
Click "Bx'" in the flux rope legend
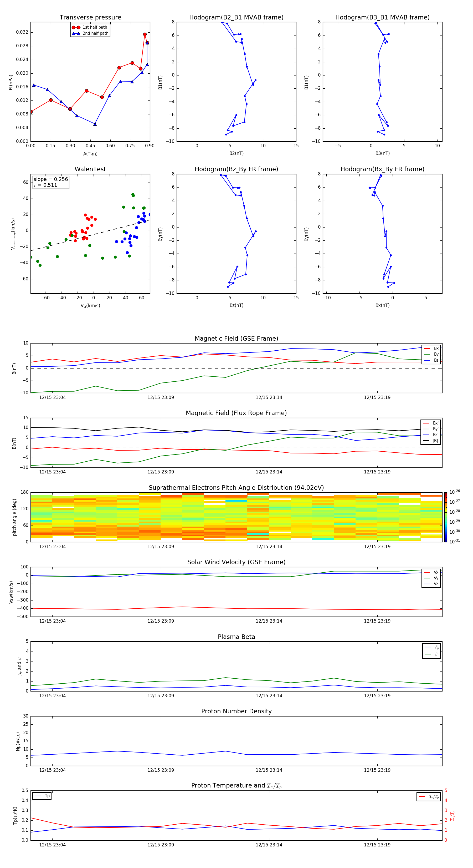click(x=436, y=423)
